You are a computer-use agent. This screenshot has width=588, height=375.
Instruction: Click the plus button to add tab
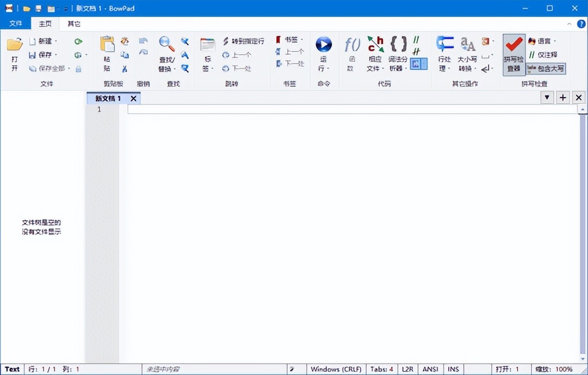[x=563, y=97]
